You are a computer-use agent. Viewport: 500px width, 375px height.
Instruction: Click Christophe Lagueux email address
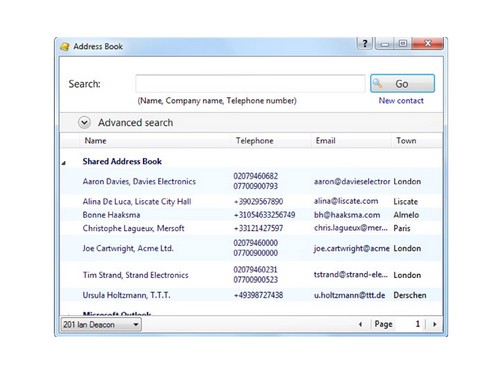[351, 228]
